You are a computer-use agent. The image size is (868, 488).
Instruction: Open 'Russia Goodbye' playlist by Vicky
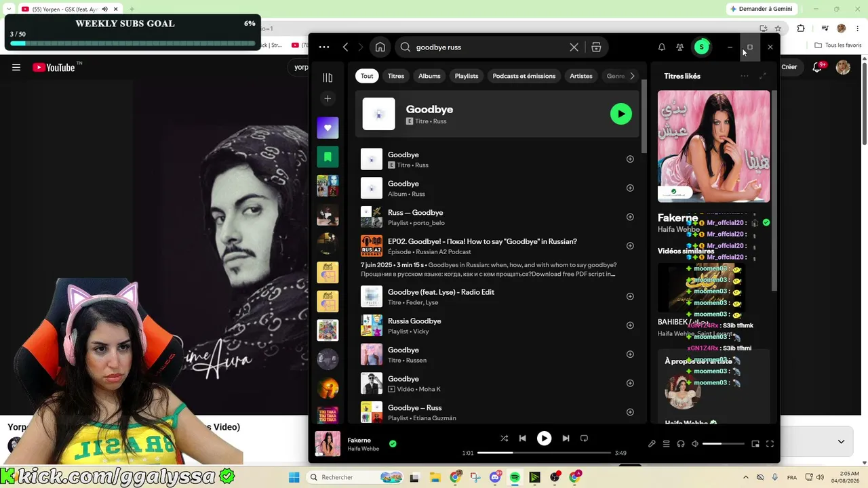(x=498, y=325)
